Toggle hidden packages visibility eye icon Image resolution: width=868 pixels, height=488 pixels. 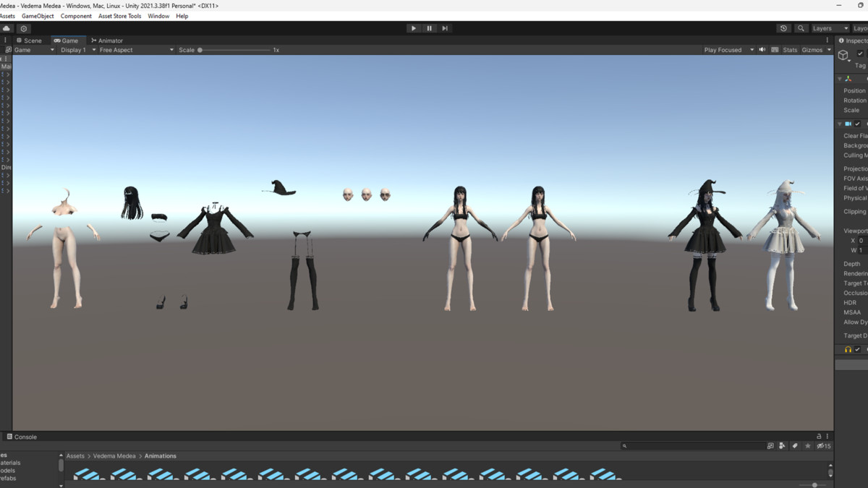[824, 446]
